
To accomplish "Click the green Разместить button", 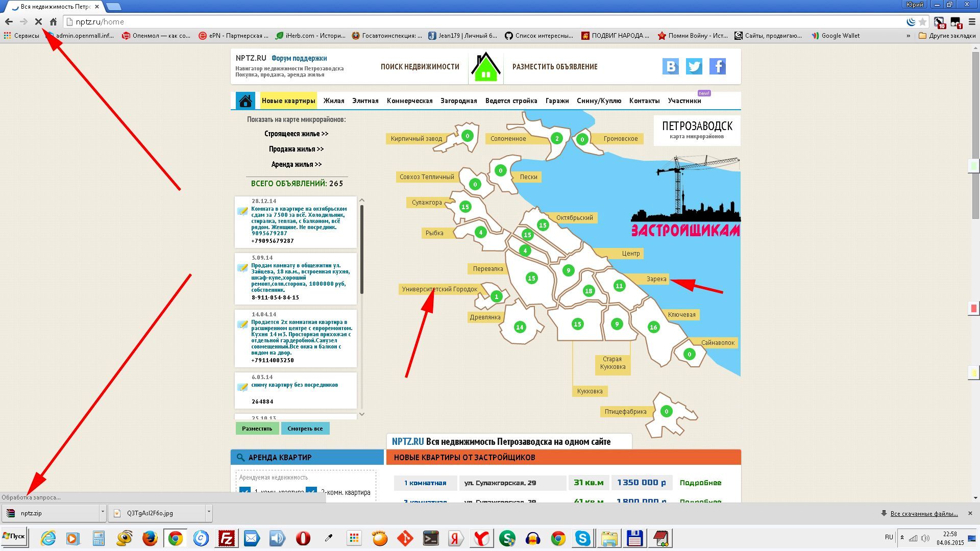I will coord(257,429).
